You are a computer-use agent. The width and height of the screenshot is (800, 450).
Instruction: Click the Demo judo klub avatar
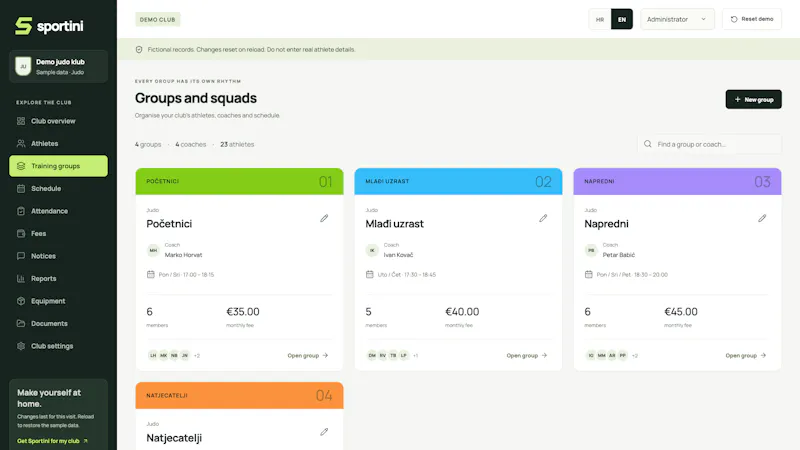point(23,66)
